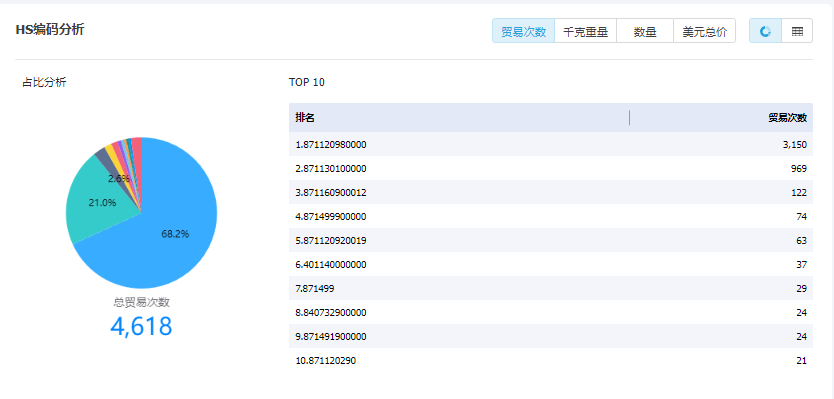Click the column divider in table header
The height and width of the screenshot is (399, 834).
coord(630,118)
